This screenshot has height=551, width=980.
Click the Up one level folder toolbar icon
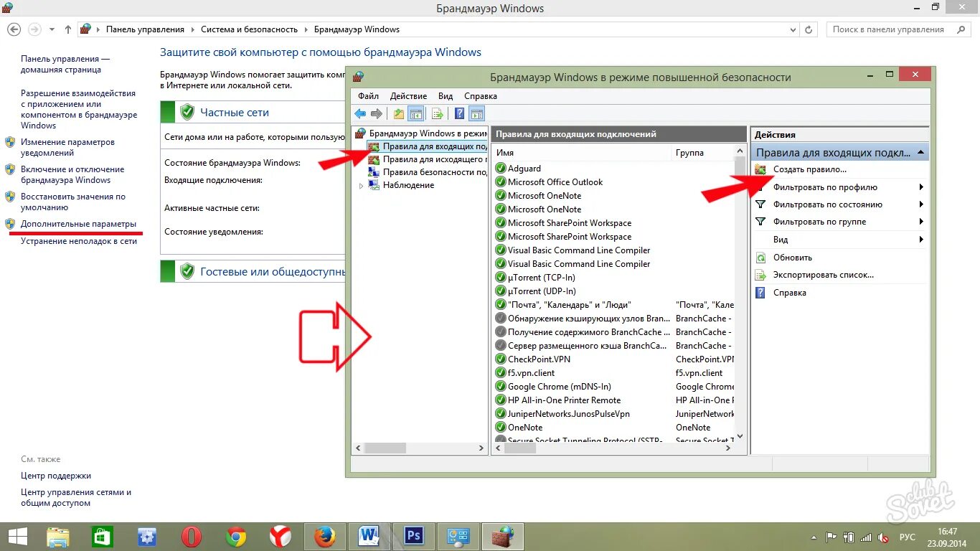pyautogui.click(x=399, y=113)
